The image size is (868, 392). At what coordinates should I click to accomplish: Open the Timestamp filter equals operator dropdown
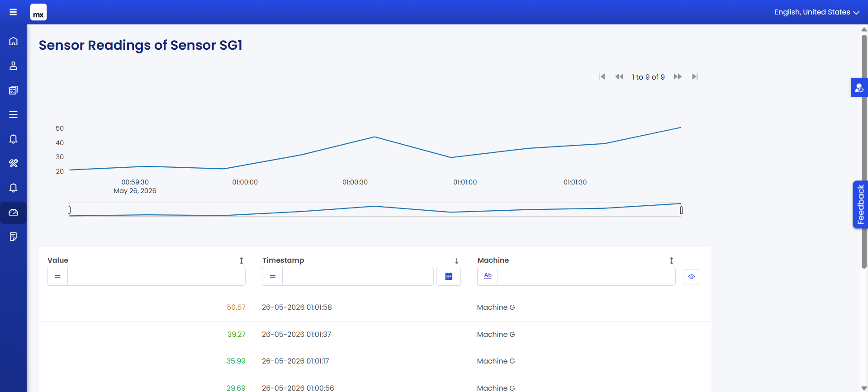point(273,276)
